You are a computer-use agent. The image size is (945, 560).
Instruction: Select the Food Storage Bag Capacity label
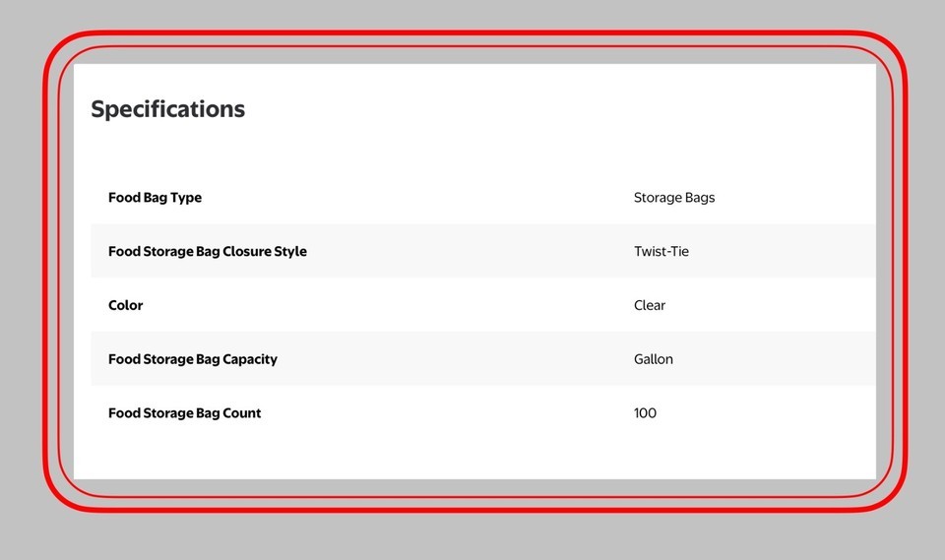click(193, 359)
